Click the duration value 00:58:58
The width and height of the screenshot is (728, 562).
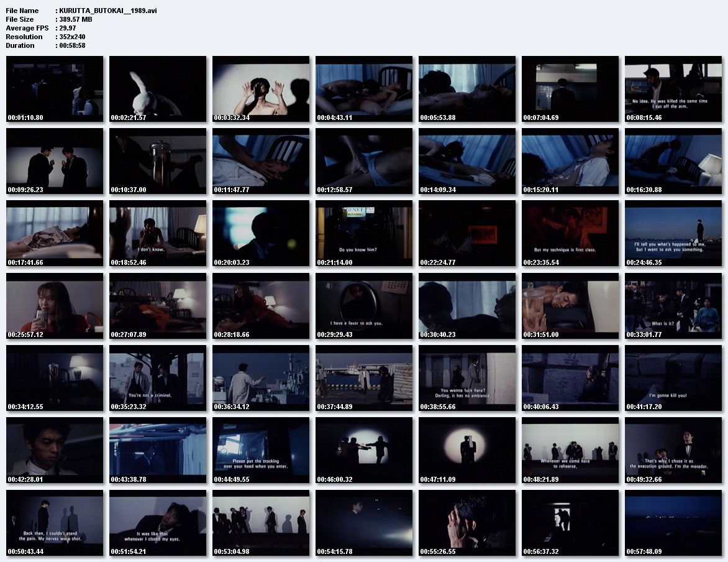72,45
